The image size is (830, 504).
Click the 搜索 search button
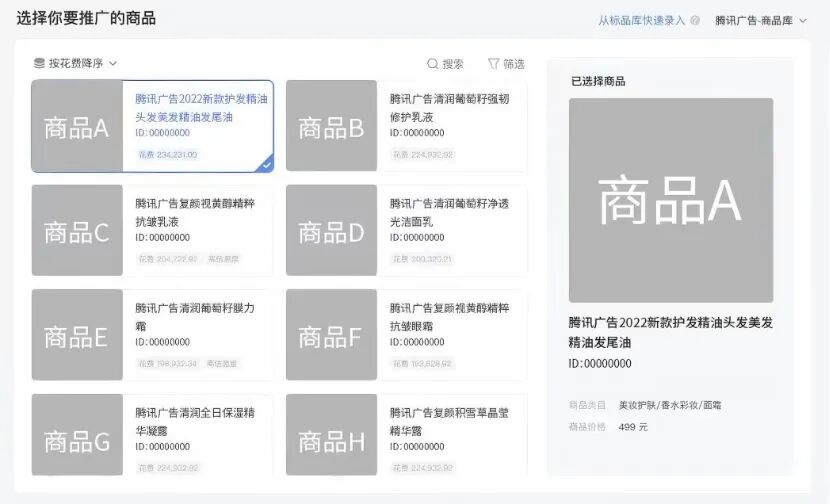[445, 64]
